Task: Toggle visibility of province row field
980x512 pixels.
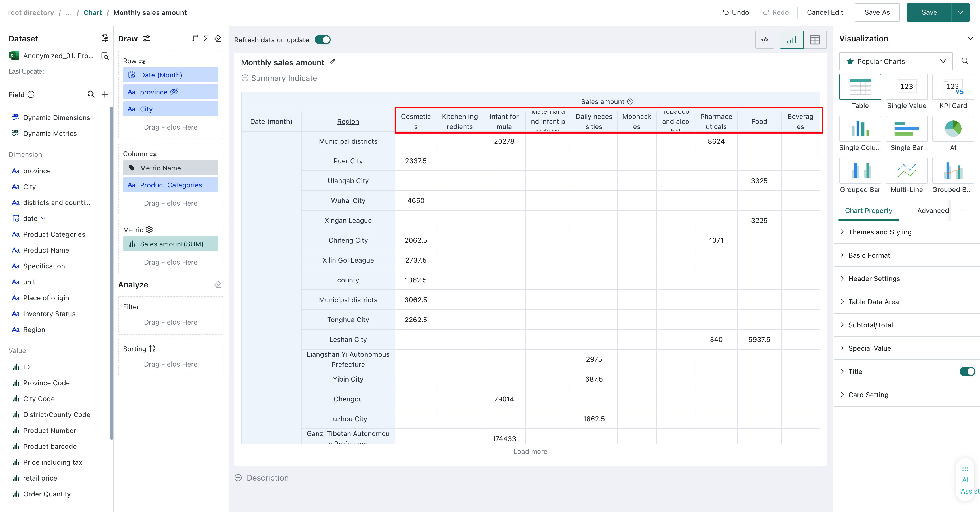Action: pyautogui.click(x=174, y=92)
